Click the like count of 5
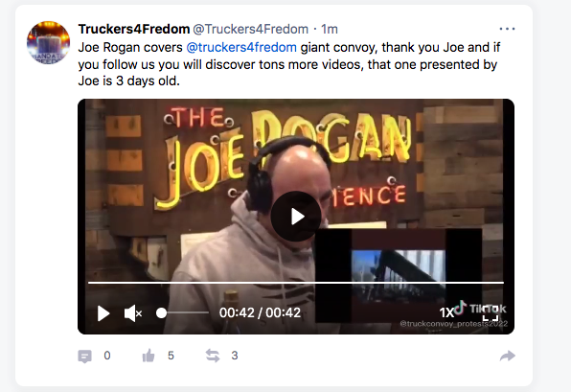Viewport: 571px width, 392px height. pos(171,356)
